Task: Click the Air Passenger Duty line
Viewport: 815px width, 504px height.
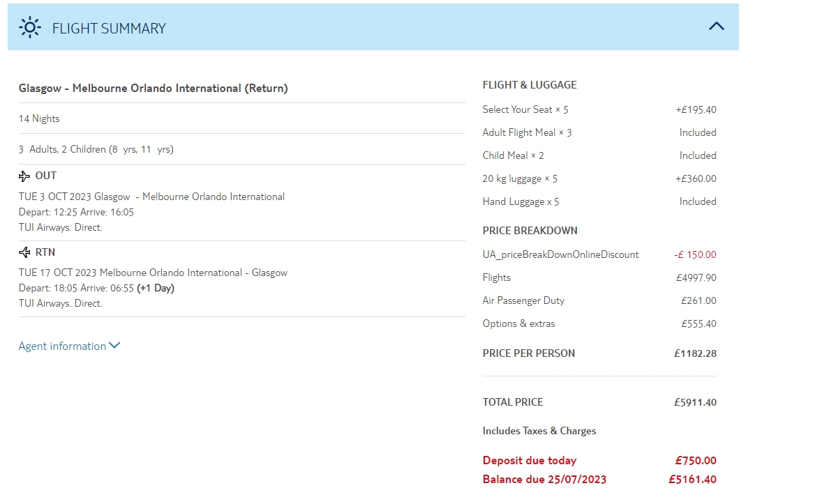Action: pos(523,300)
